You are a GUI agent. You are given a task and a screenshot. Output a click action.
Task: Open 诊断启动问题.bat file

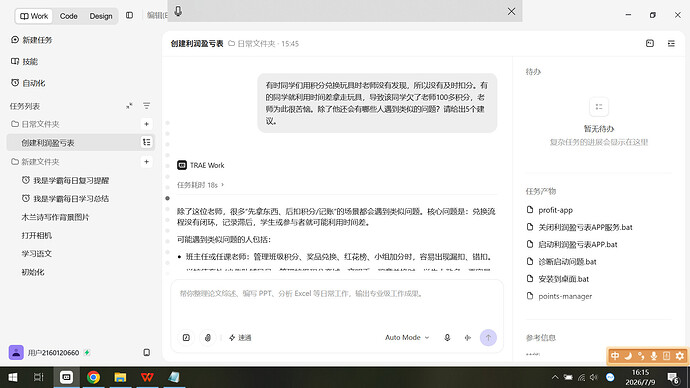[562, 262]
